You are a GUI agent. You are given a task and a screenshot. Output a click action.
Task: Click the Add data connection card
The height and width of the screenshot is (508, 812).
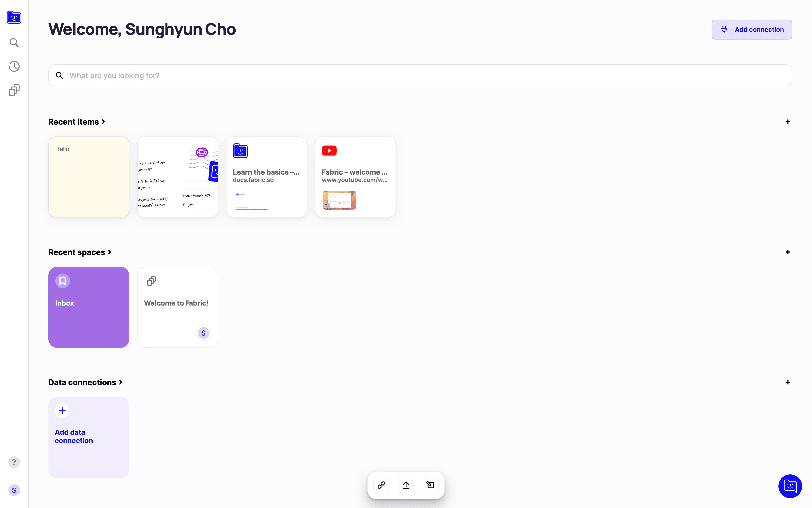tap(89, 437)
